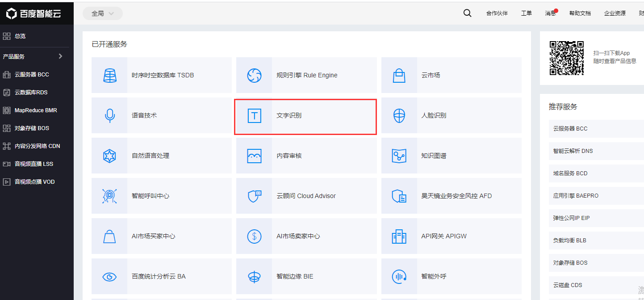The image size is (644, 300).
Task: Click the Baidu AI Cloud logo
Action: [x=33, y=13]
